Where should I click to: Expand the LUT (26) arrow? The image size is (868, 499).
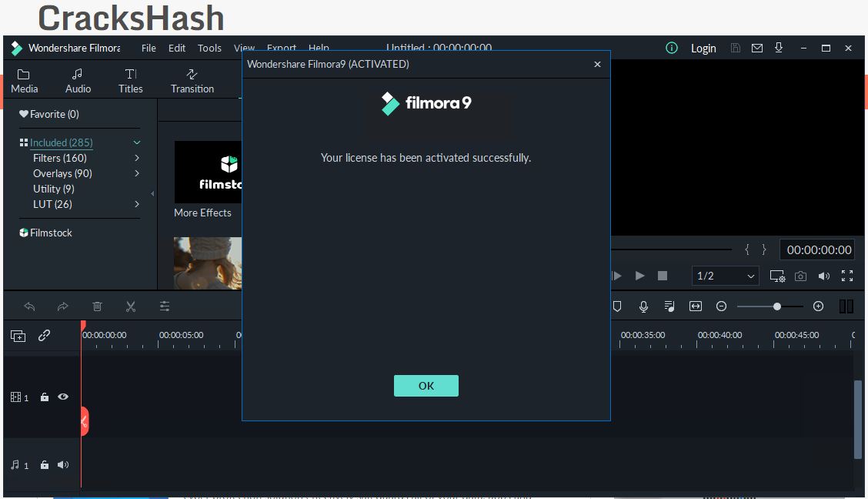pyautogui.click(x=137, y=204)
